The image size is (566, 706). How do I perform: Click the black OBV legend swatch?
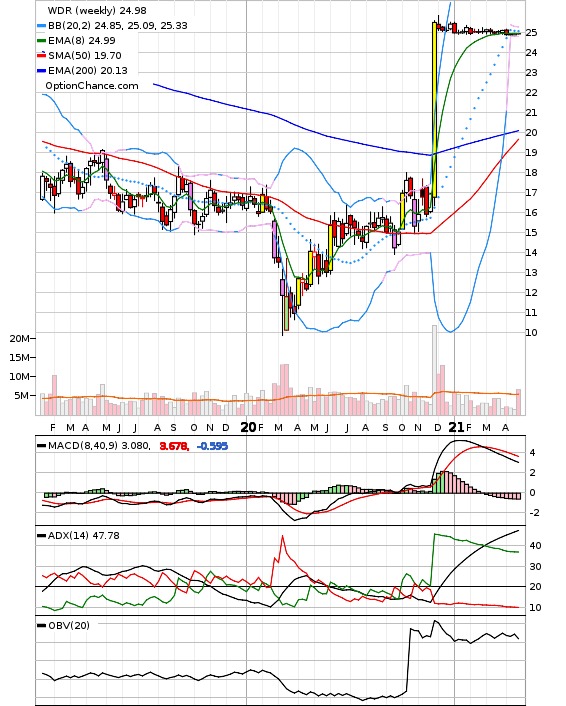(41, 625)
